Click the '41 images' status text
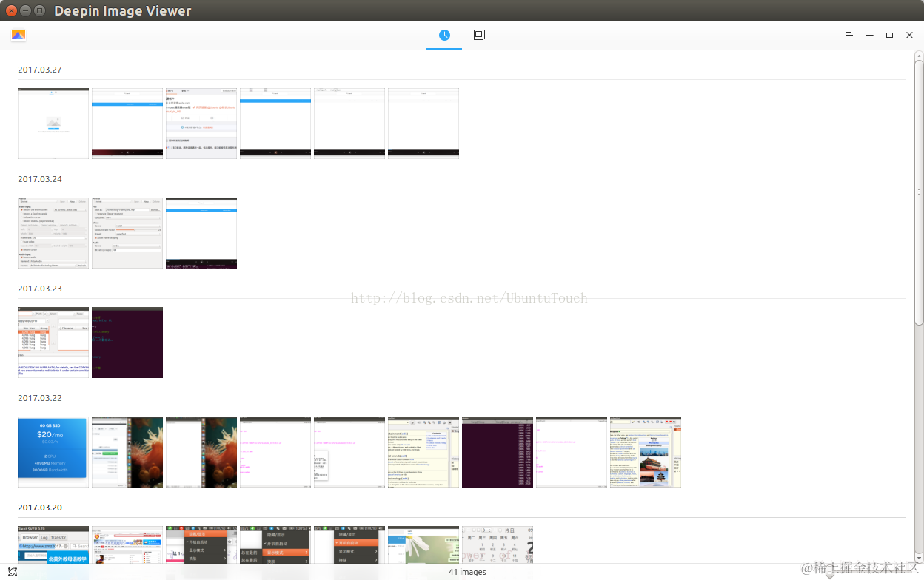 pos(467,572)
